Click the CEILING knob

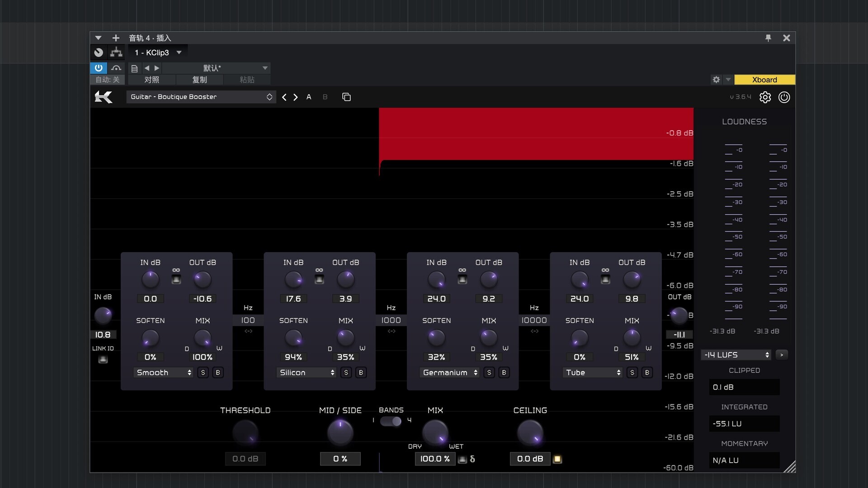pyautogui.click(x=530, y=432)
